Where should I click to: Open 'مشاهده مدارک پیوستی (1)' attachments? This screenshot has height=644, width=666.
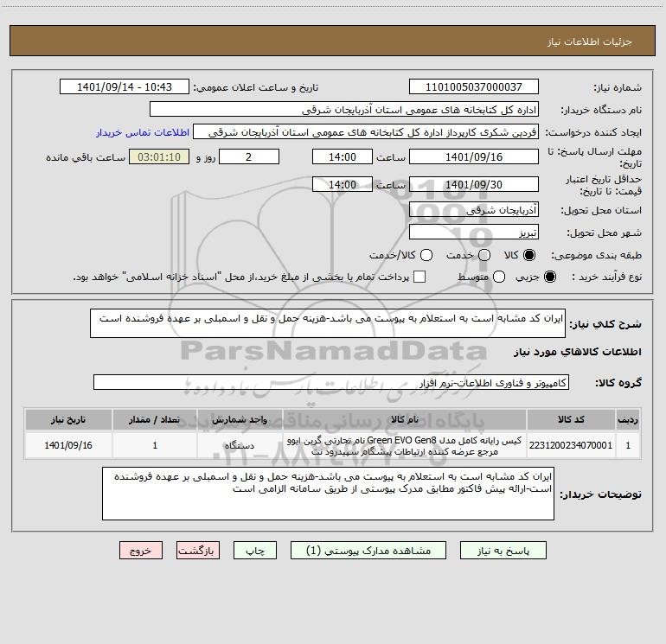tap(368, 551)
